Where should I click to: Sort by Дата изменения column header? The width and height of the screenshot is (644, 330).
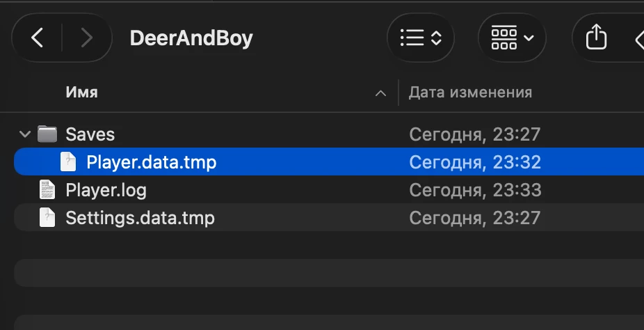(x=470, y=93)
